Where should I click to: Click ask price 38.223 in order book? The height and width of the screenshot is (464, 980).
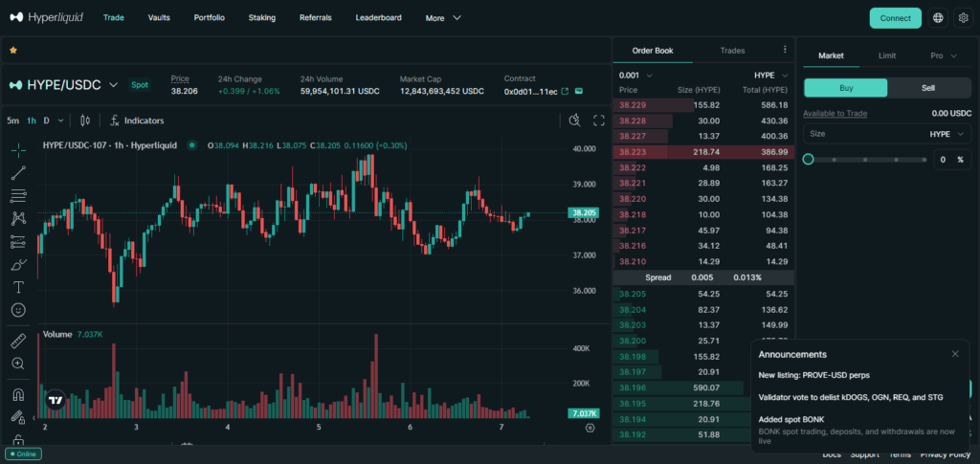[x=633, y=152]
